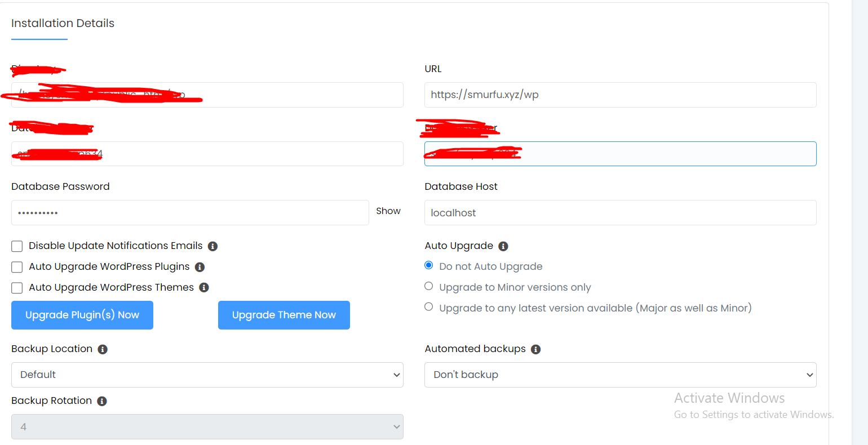Choose Upgrade to any latest version option
The height and width of the screenshot is (445, 868).
click(429, 307)
